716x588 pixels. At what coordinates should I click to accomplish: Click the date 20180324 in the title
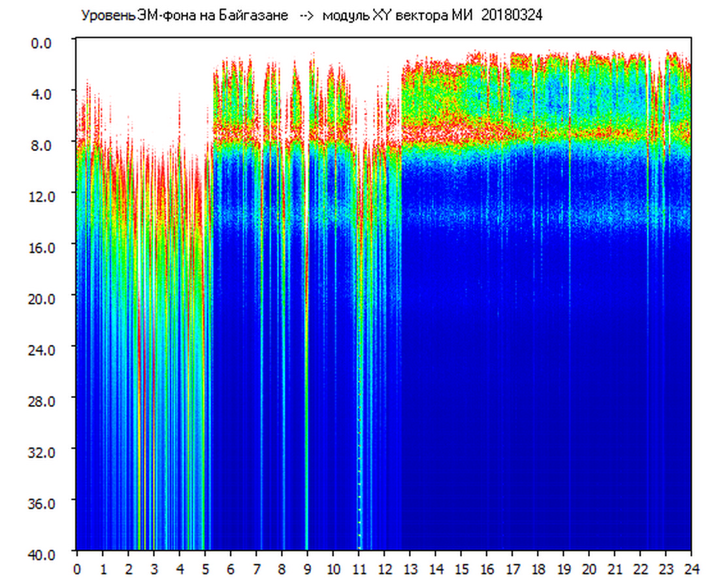[x=512, y=16]
